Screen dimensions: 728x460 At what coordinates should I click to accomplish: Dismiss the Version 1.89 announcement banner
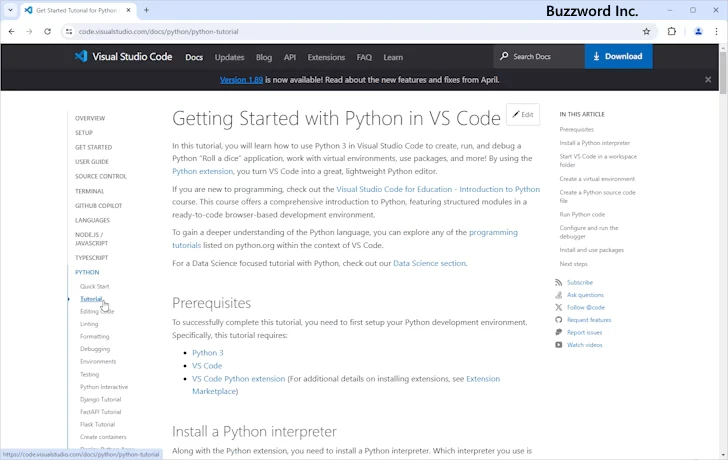click(708, 80)
